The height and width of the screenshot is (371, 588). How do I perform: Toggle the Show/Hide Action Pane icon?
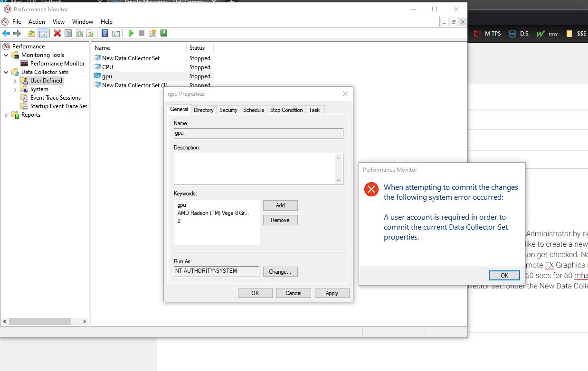click(116, 33)
